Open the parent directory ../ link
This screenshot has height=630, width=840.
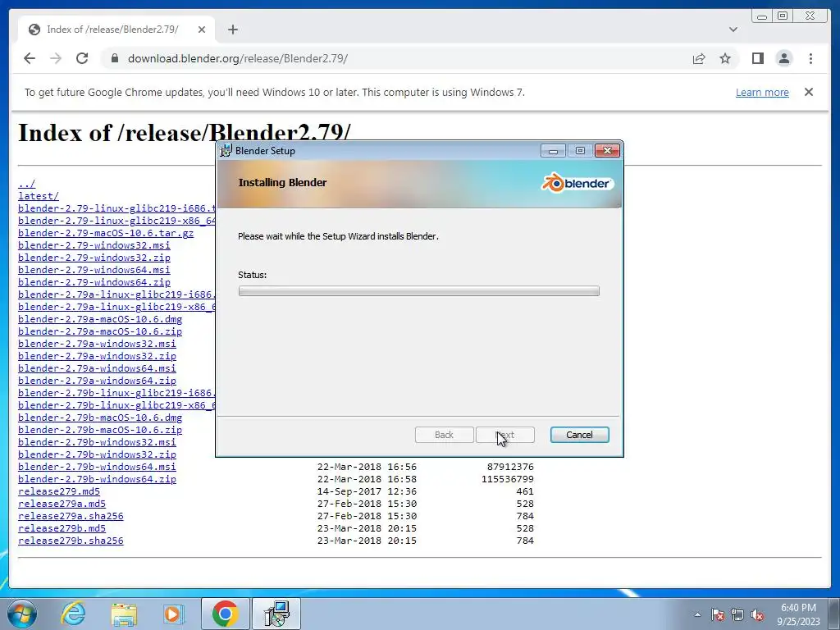click(27, 184)
